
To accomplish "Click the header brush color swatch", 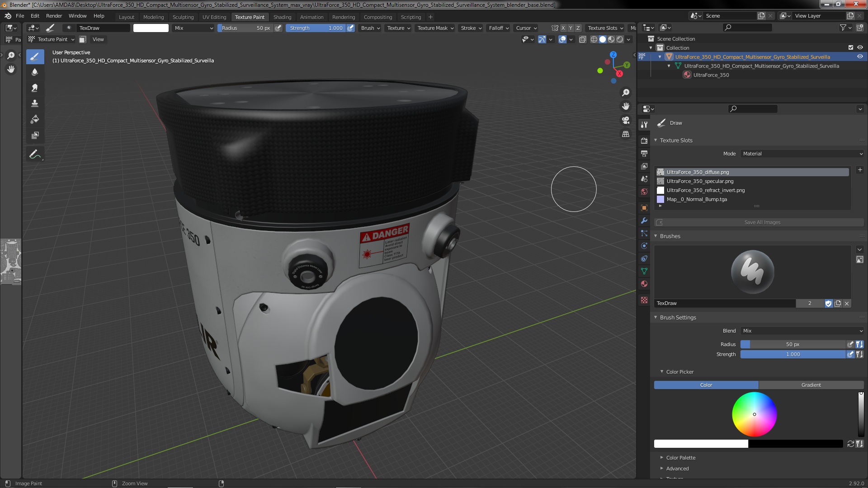I will coord(151,28).
